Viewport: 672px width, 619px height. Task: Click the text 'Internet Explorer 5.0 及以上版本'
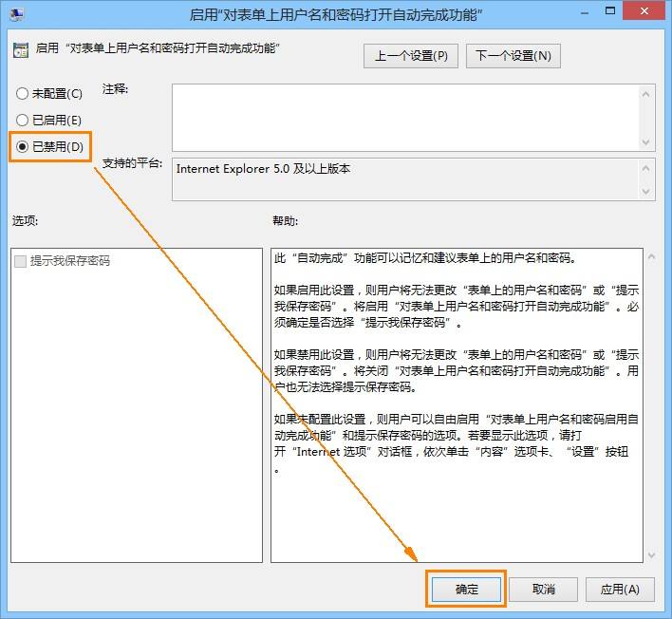(x=263, y=169)
